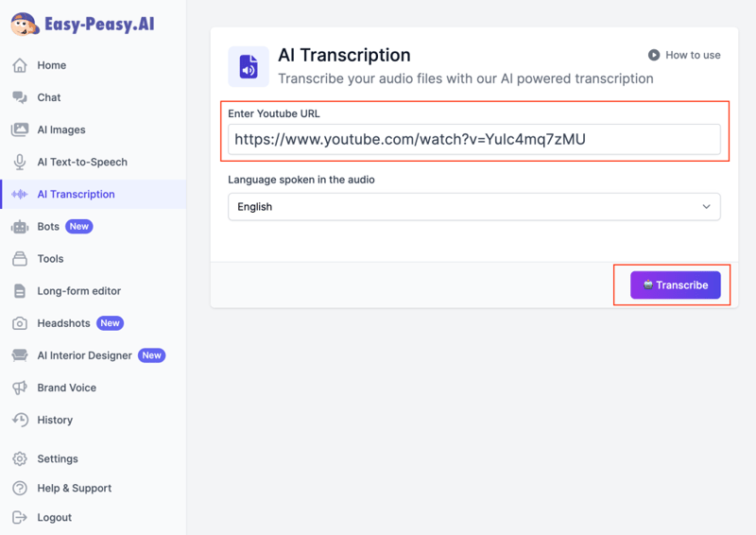
Task: Click the chevron arrow beside English
Action: click(706, 207)
